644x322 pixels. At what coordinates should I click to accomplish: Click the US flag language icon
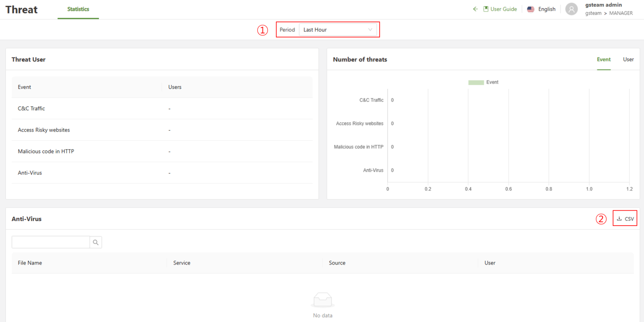pyautogui.click(x=531, y=9)
